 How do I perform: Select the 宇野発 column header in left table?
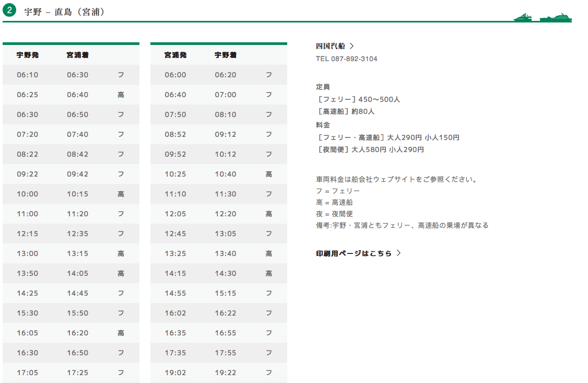(x=27, y=55)
